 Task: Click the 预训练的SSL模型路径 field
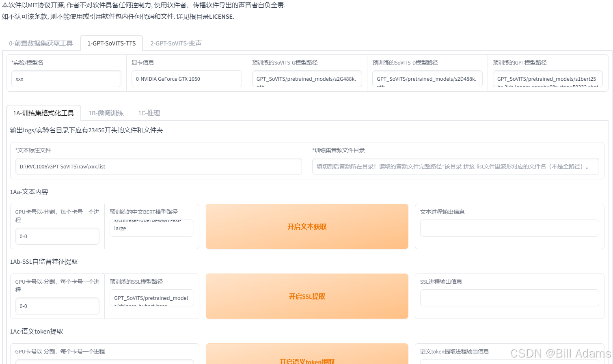151,298
